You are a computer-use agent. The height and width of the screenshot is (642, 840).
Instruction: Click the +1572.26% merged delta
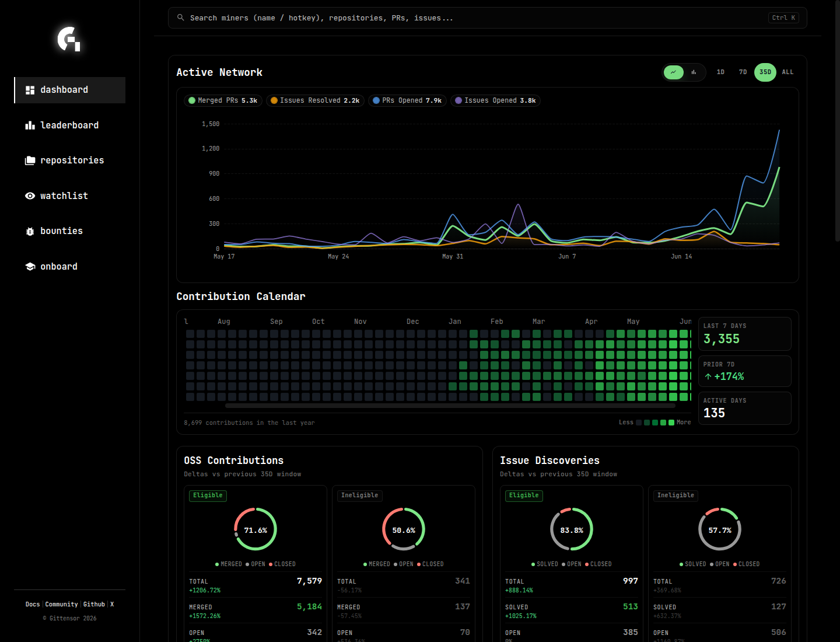pyautogui.click(x=205, y=616)
